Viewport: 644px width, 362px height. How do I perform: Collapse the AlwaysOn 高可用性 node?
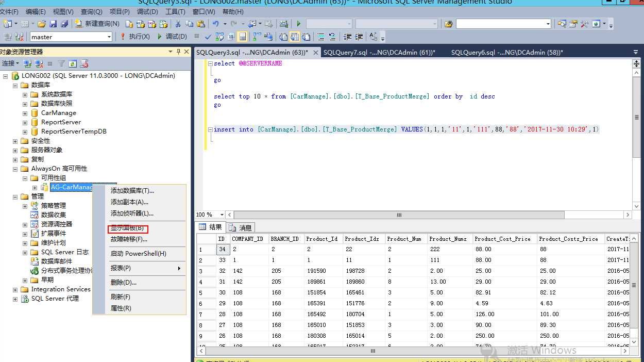point(15,169)
